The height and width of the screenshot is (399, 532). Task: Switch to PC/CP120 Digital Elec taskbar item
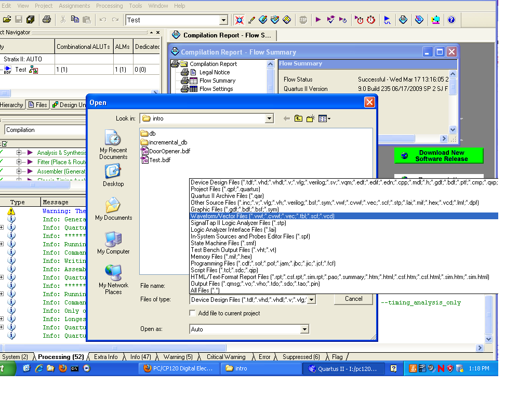click(x=179, y=368)
